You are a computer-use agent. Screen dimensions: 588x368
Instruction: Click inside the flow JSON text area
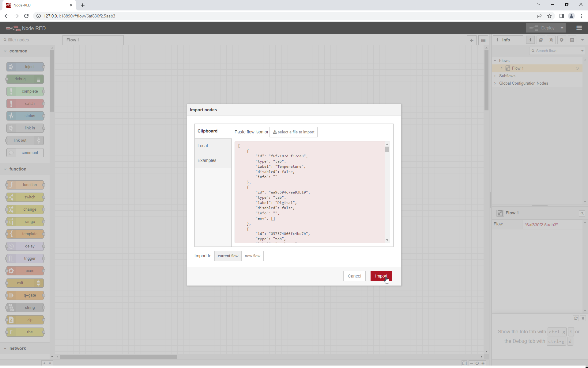click(x=310, y=192)
